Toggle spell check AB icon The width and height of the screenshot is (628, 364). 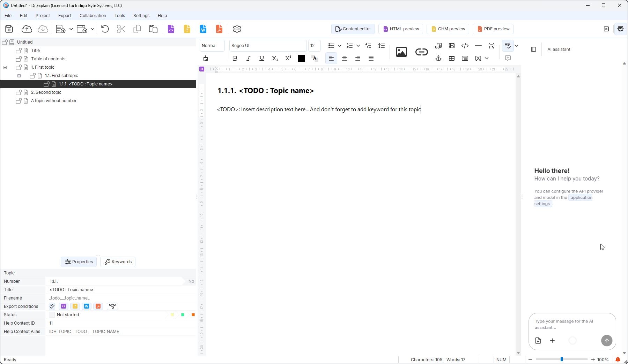click(508, 46)
